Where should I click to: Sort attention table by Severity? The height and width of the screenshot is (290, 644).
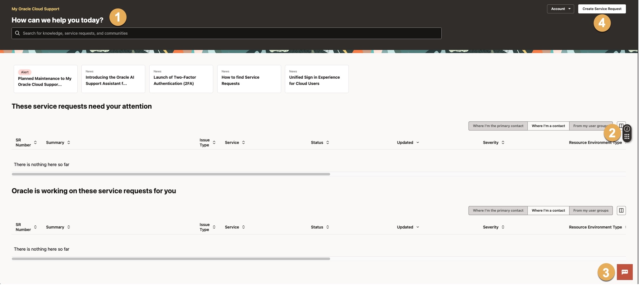(503, 142)
